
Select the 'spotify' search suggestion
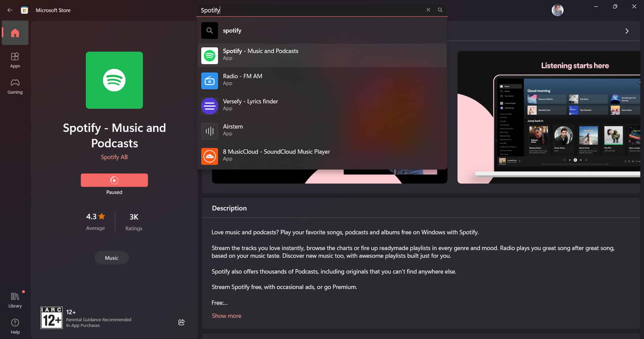point(322,31)
